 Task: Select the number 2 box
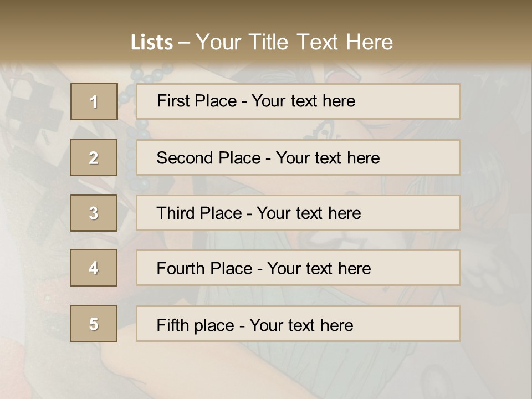pos(94,157)
